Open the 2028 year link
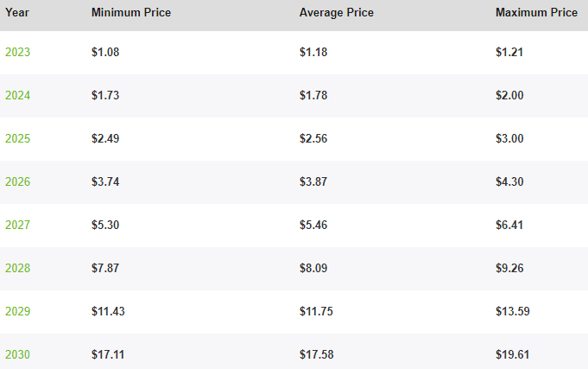The image size is (588, 369). coord(17,268)
